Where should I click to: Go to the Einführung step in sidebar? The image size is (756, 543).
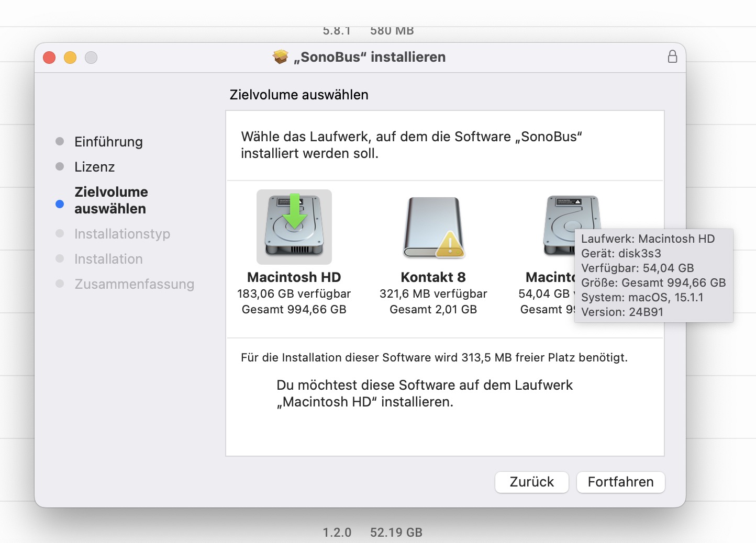coord(108,142)
